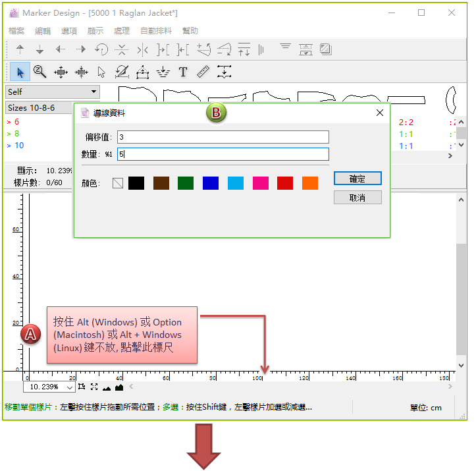Click the move-right arrow toolbar icon
476x471 pixels.
81,49
